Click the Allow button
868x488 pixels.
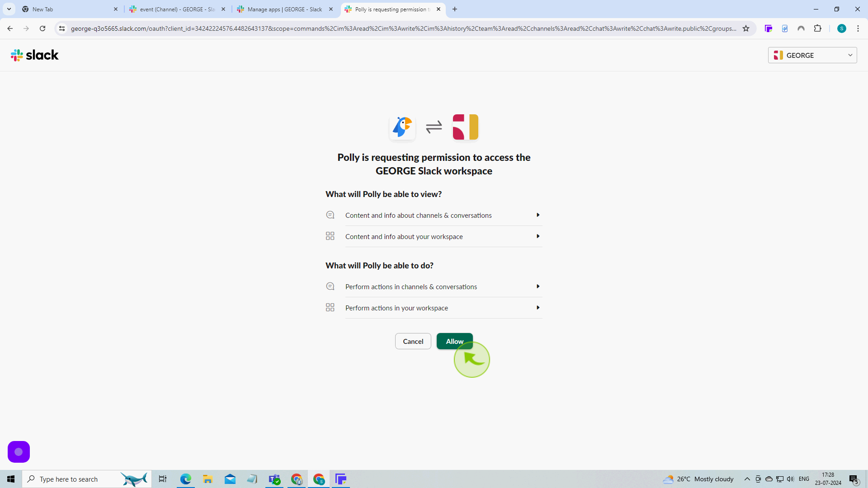tap(454, 341)
